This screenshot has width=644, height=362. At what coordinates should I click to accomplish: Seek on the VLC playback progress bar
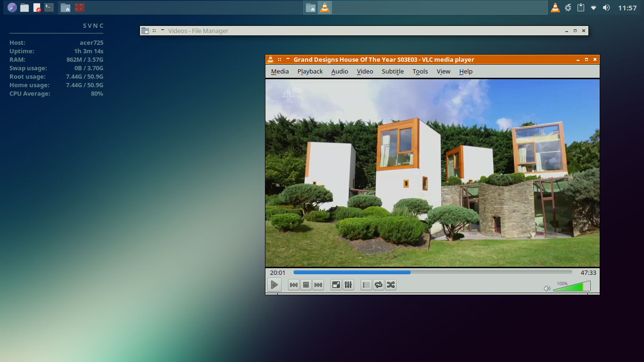pyautogui.click(x=433, y=272)
